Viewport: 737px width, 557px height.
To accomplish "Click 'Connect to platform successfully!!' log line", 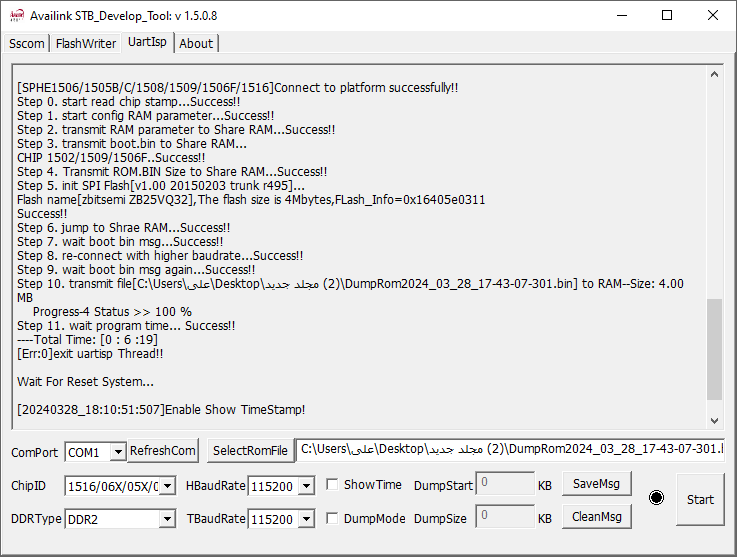I will tap(238, 87).
